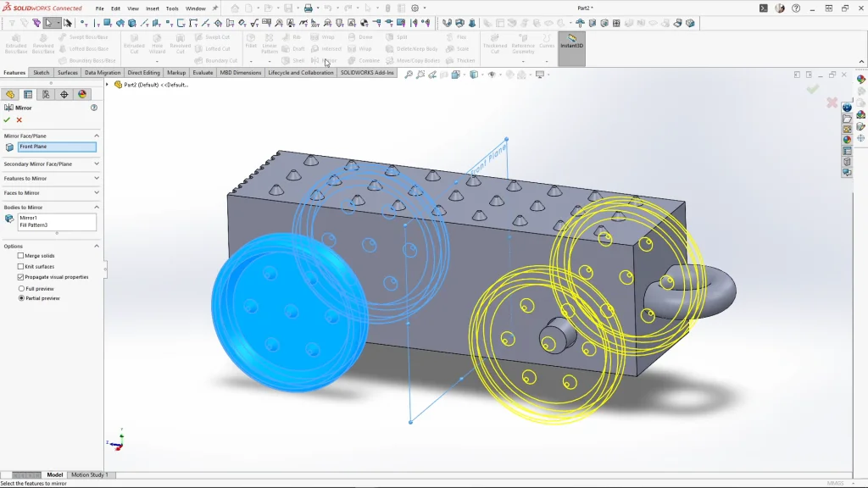This screenshot has width=868, height=488.
Task: Expand the Features to Mirror section
Action: (97, 179)
